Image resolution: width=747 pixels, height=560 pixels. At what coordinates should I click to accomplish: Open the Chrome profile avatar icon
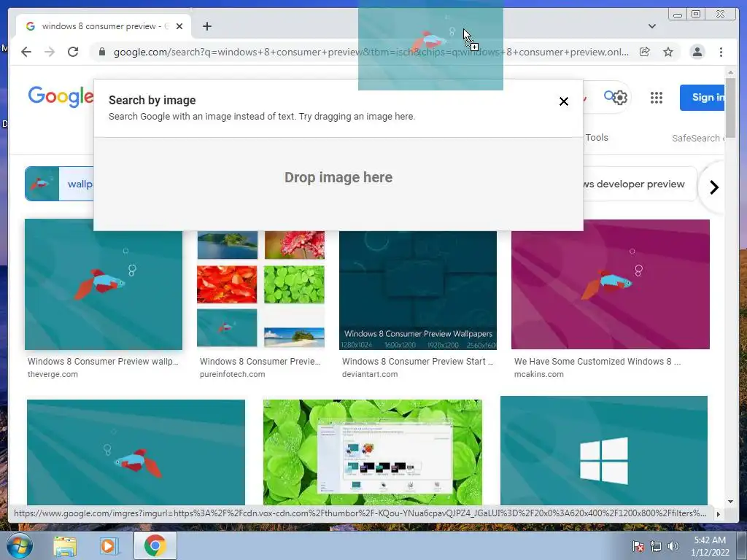click(697, 52)
